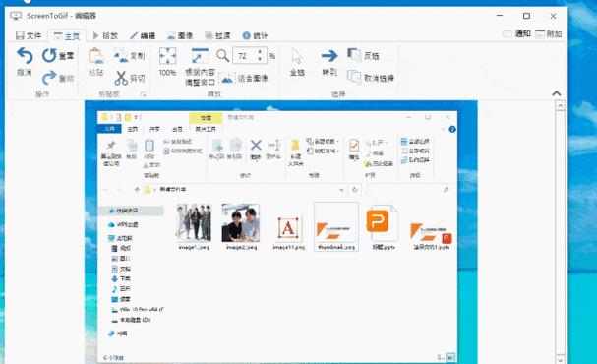The image size is (597, 364).
Task: Click the Explorer frame's refresh button
Action: (355, 189)
